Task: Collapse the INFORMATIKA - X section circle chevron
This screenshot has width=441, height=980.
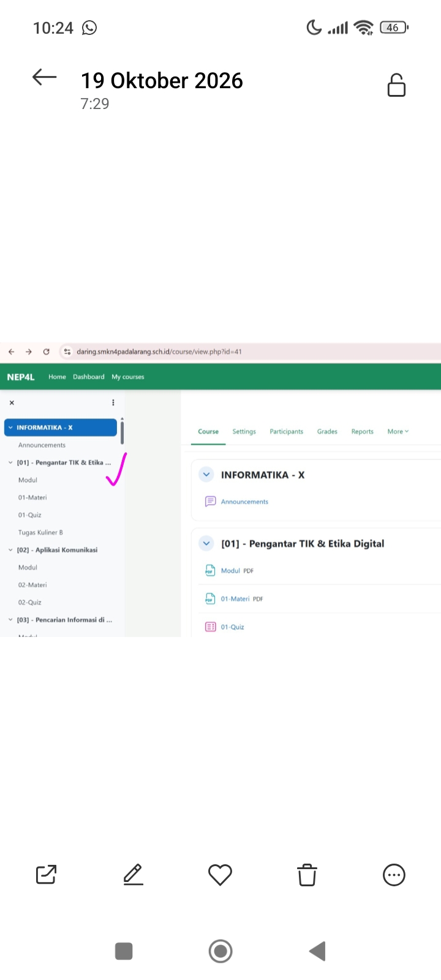Action: click(x=206, y=475)
